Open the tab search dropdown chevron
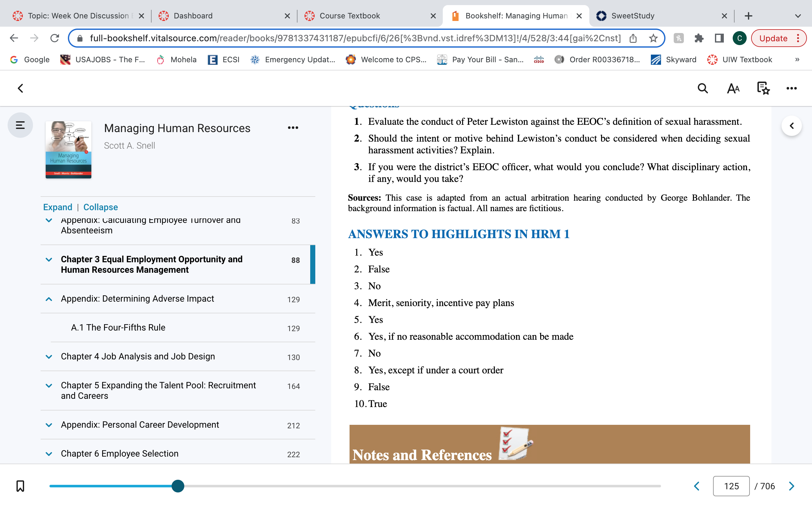The width and height of the screenshot is (812, 508). [798, 16]
